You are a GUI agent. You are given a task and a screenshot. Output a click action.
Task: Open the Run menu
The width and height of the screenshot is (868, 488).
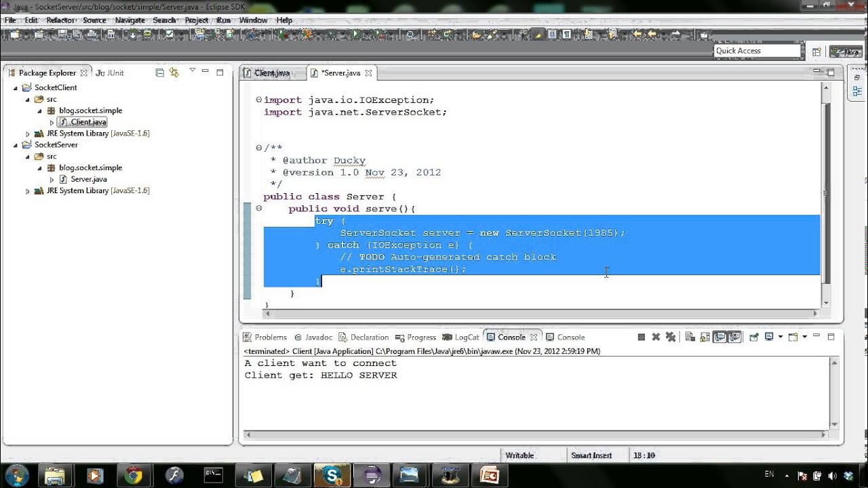[x=224, y=20]
